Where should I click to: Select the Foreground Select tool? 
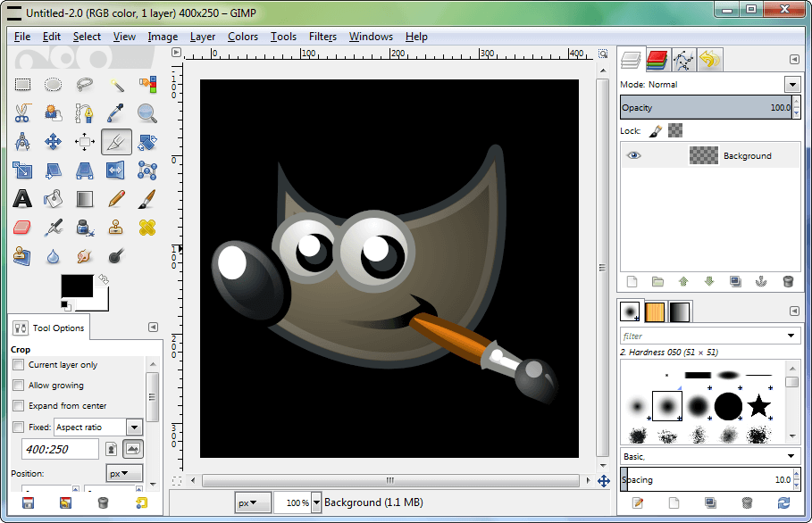pyautogui.click(x=54, y=112)
